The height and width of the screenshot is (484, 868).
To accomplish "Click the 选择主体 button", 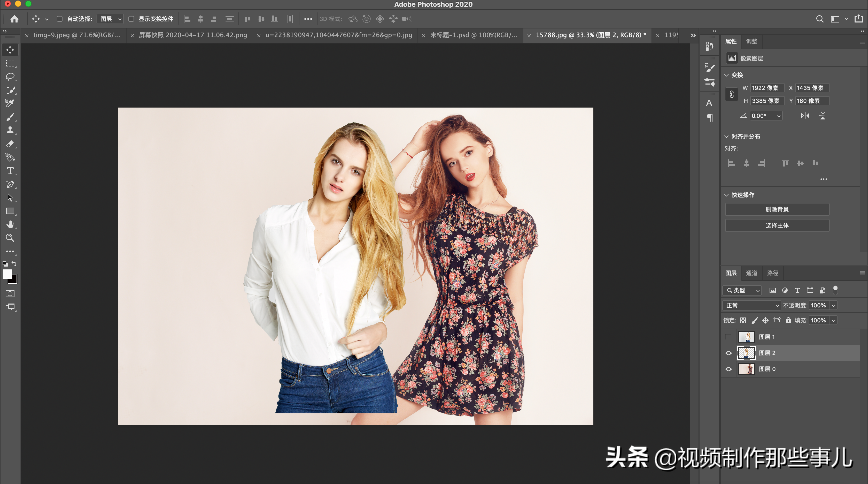I will coord(777,225).
